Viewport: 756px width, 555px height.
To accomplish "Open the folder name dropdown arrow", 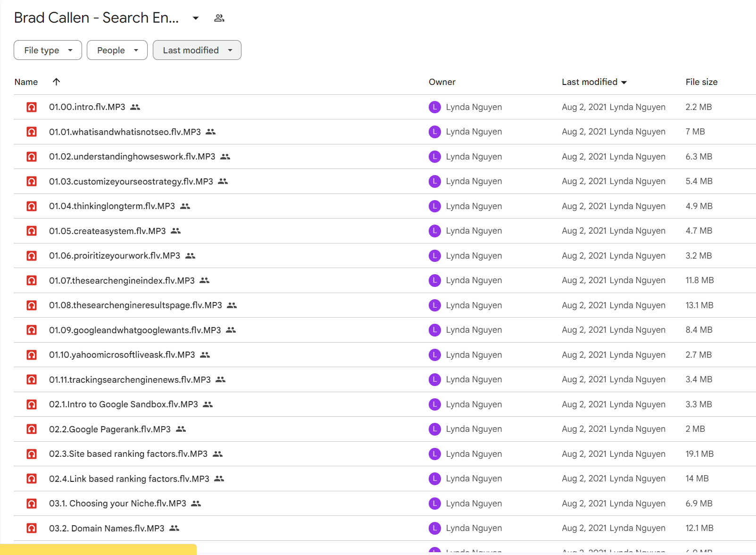I will [x=196, y=18].
